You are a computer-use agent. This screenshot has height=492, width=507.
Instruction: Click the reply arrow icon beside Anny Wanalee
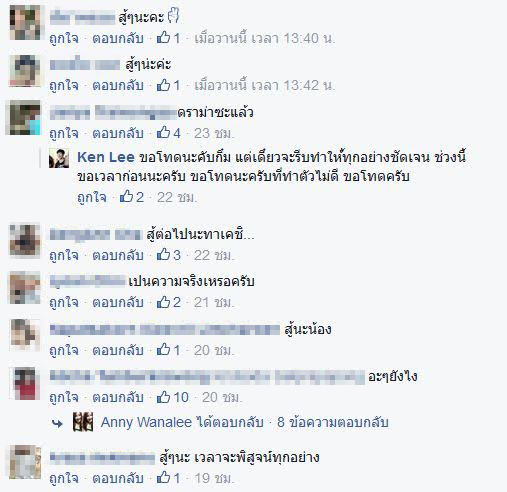click(x=57, y=423)
